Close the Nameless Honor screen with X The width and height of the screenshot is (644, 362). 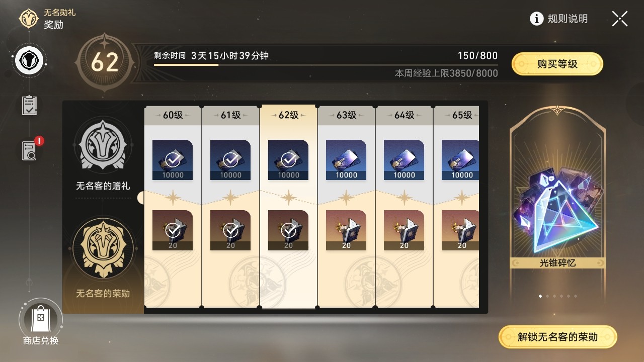620,19
